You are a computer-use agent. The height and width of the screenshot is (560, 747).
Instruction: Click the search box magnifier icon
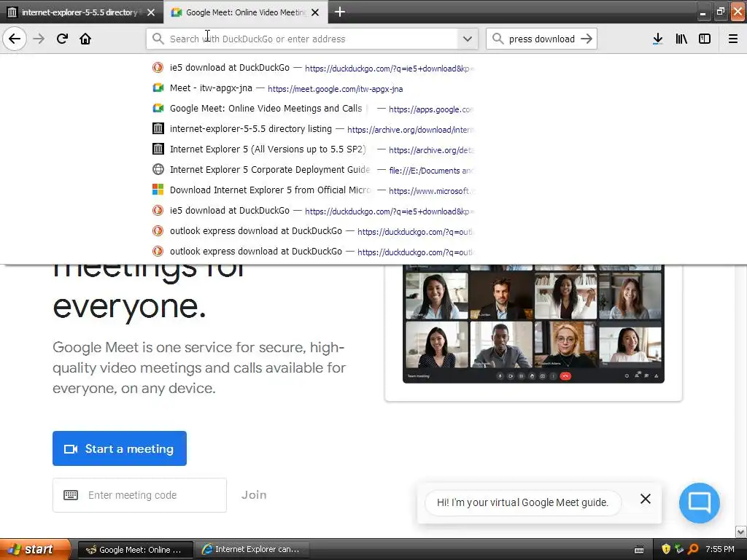tap(498, 39)
